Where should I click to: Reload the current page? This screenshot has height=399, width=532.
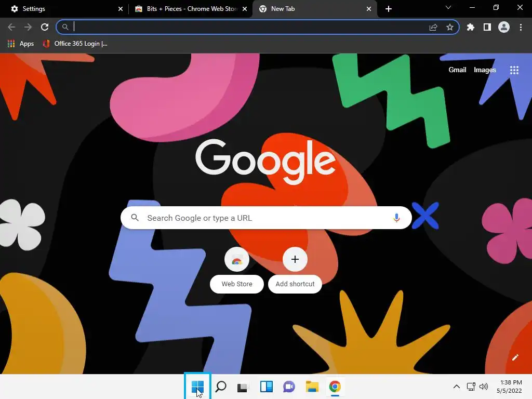pyautogui.click(x=45, y=27)
